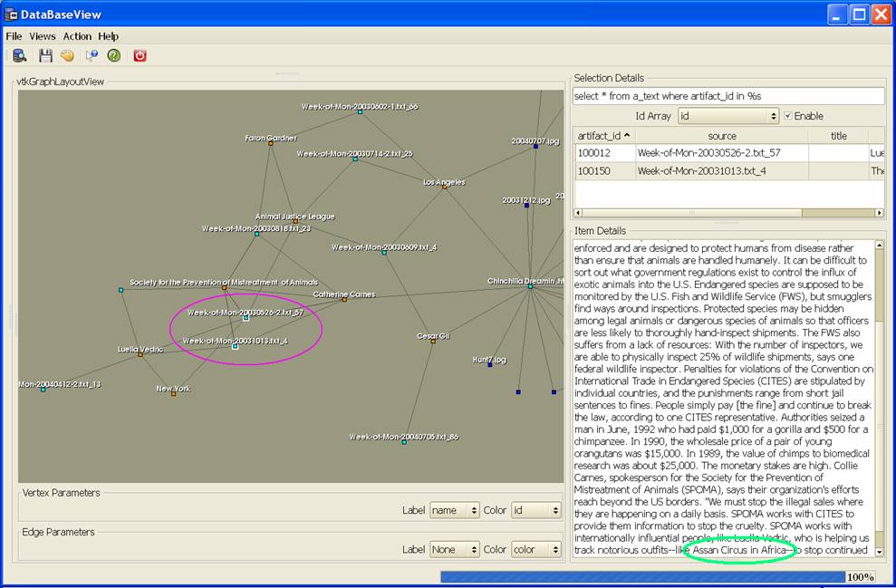
Task: Sort by artifact_id column header
Action: pyautogui.click(x=603, y=136)
